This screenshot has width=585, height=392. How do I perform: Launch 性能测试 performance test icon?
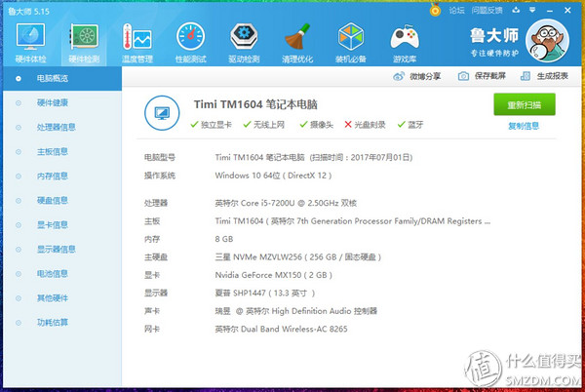click(x=191, y=36)
